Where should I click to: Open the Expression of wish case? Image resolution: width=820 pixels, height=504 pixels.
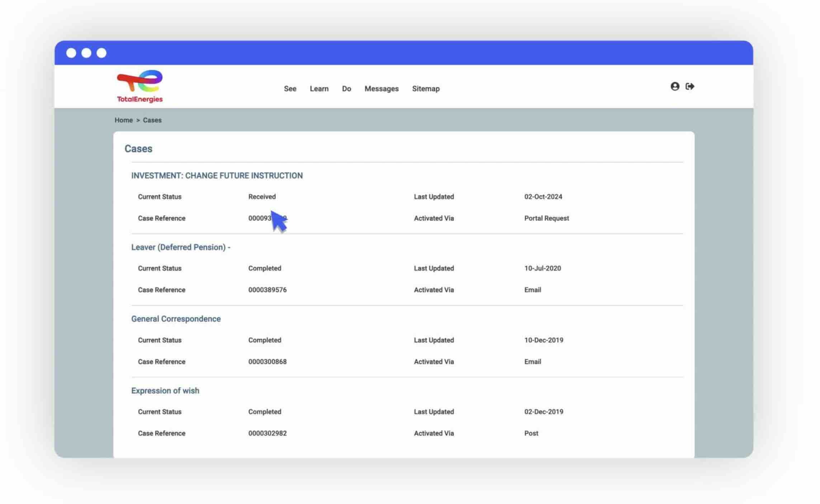click(165, 391)
